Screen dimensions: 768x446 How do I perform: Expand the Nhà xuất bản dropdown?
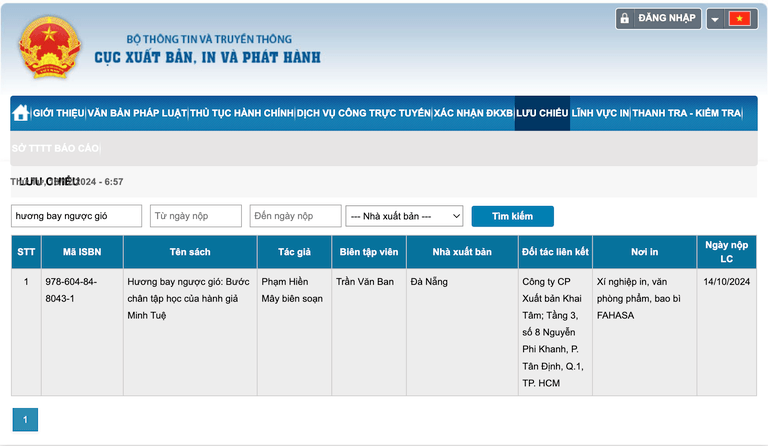click(404, 216)
